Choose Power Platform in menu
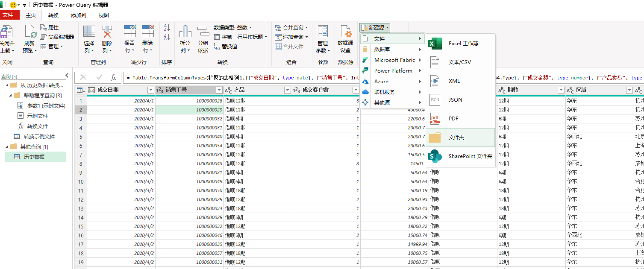This screenshot has width=644, height=269. (392, 71)
